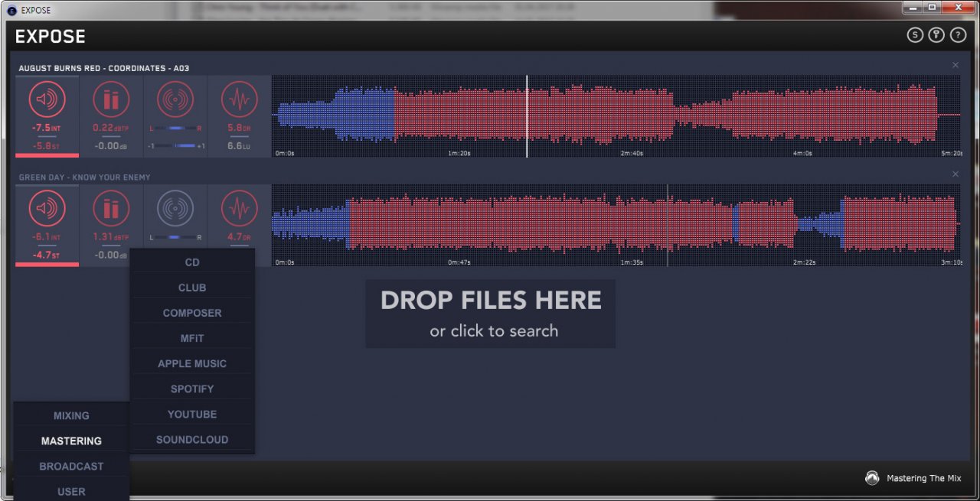
Task: Click the 6.6 LU loudness range value
Action: [240, 146]
